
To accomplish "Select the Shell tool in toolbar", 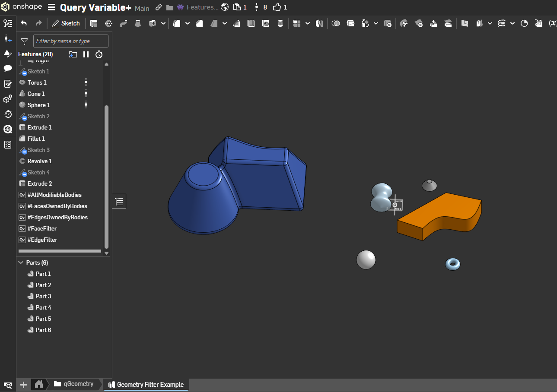I will pyautogui.click(x=251, y=23).
